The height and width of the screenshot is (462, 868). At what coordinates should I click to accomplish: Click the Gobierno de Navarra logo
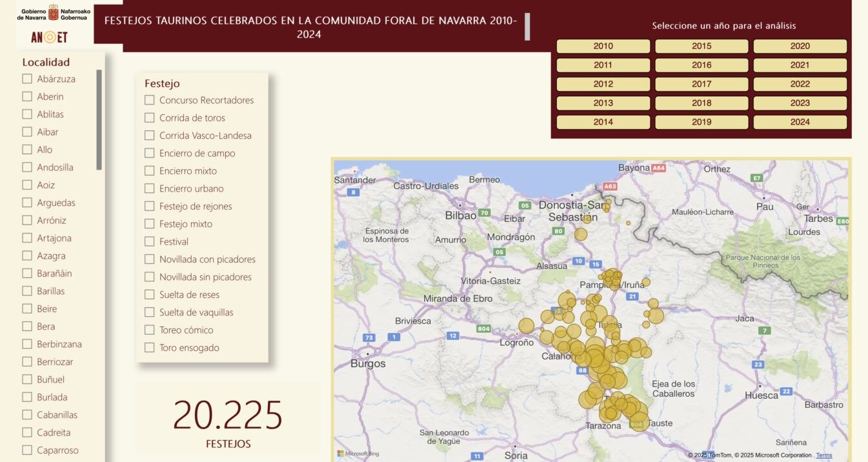point(54,14)
